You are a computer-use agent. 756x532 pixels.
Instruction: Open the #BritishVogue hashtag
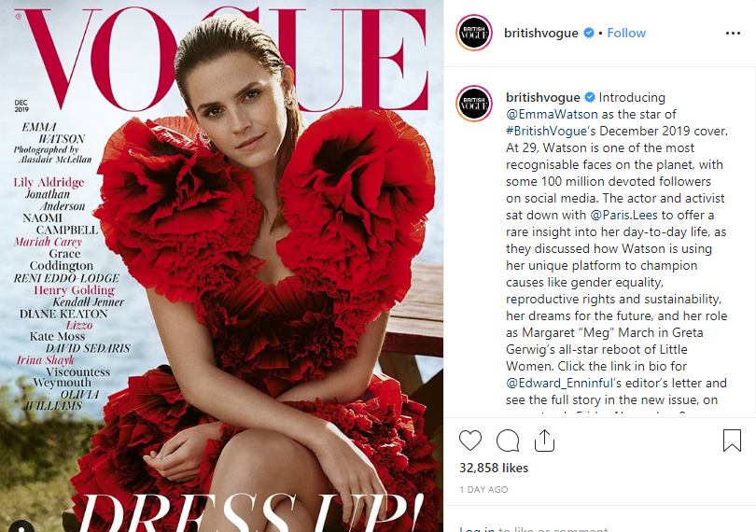point(546,132)
